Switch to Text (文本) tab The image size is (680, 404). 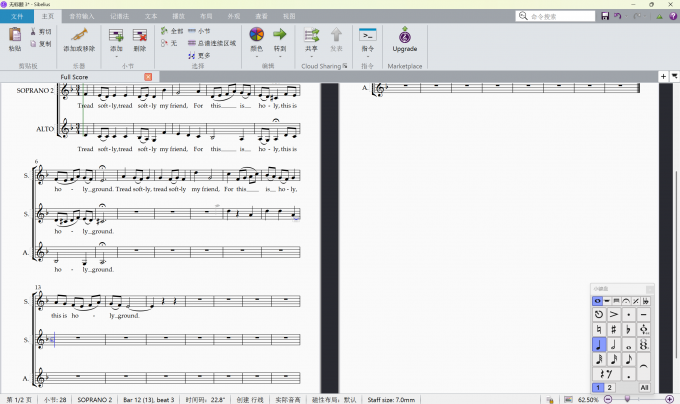coord(151,16)
